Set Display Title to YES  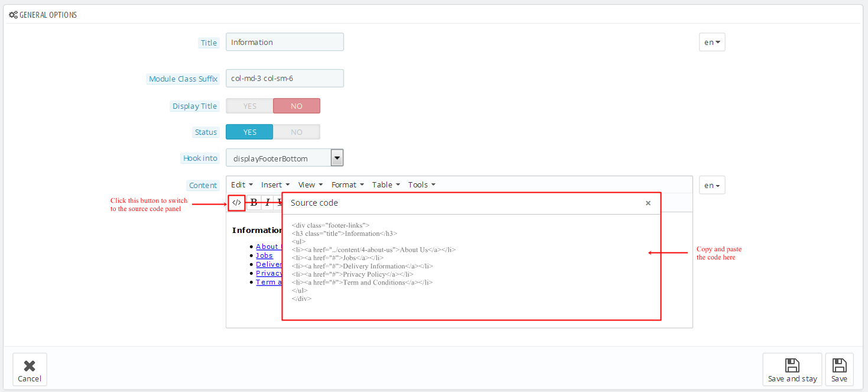(249, 106)
